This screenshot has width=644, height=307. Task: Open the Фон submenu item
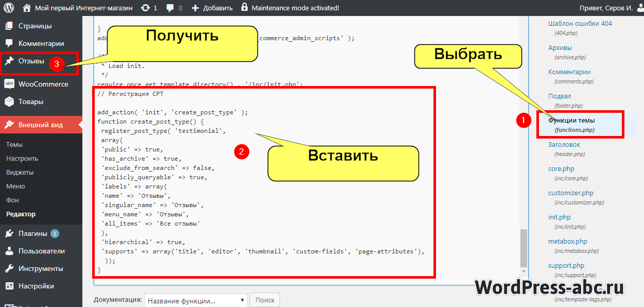(12, 200)
